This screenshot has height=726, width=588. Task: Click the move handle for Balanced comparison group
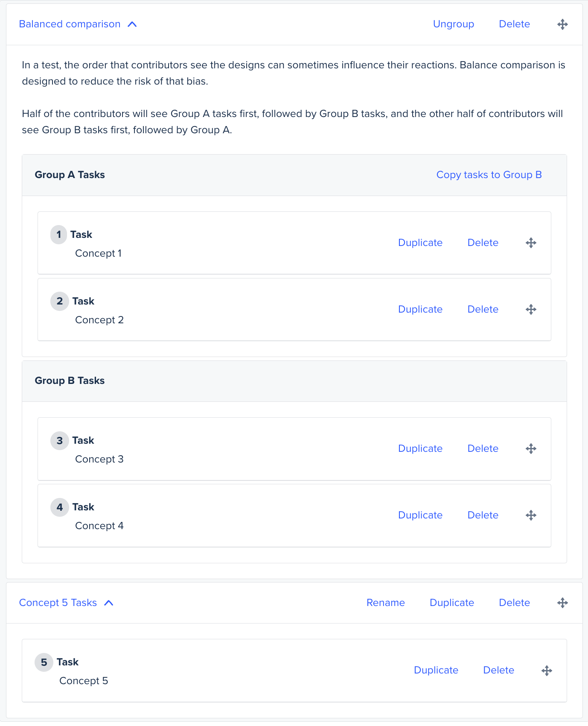point(562,24)
